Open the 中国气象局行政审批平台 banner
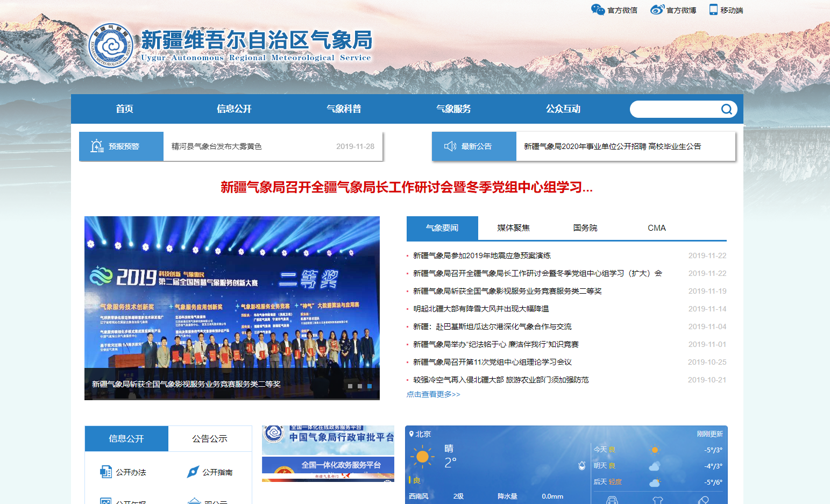 (x=328, y=439)
